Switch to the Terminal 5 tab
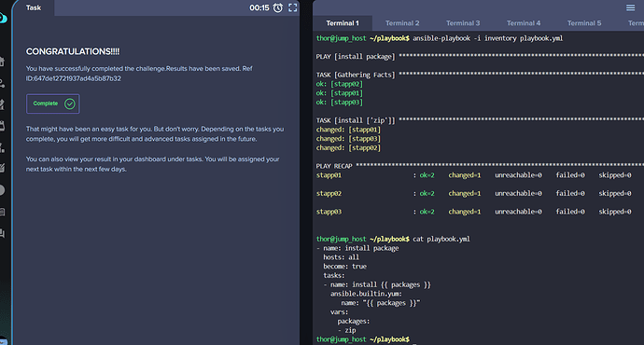Image resolution: width=644 pixels, height=345 pixels. click(584, 23)
